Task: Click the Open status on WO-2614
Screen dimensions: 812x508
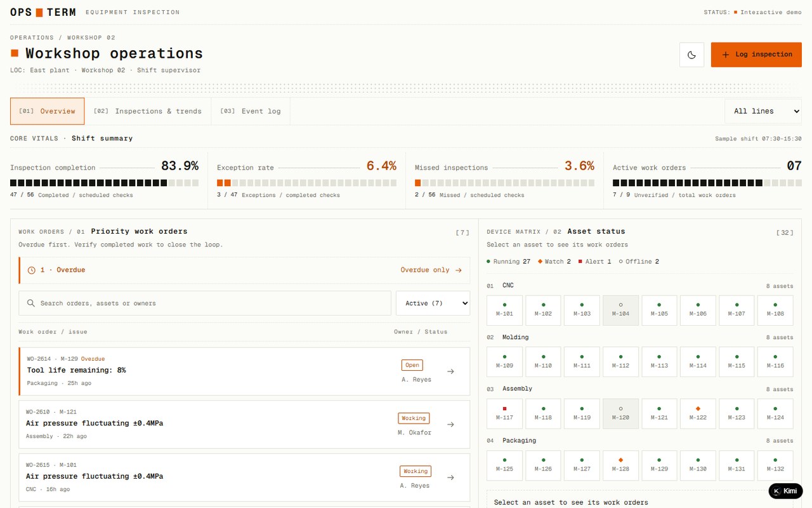Action: [412, 365]
